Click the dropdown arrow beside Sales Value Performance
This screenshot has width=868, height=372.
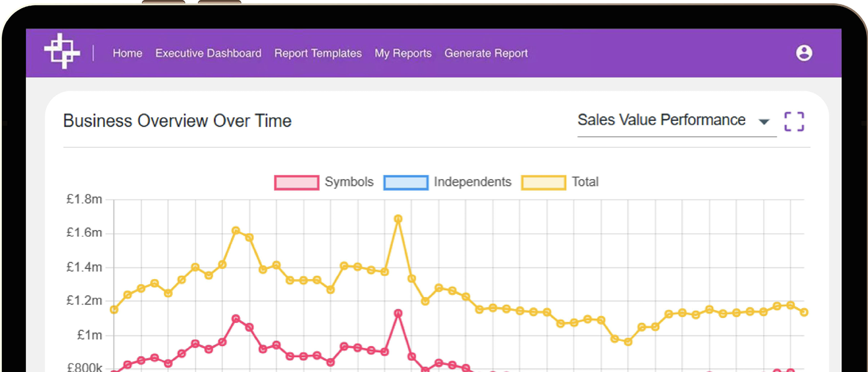[764, 122]
